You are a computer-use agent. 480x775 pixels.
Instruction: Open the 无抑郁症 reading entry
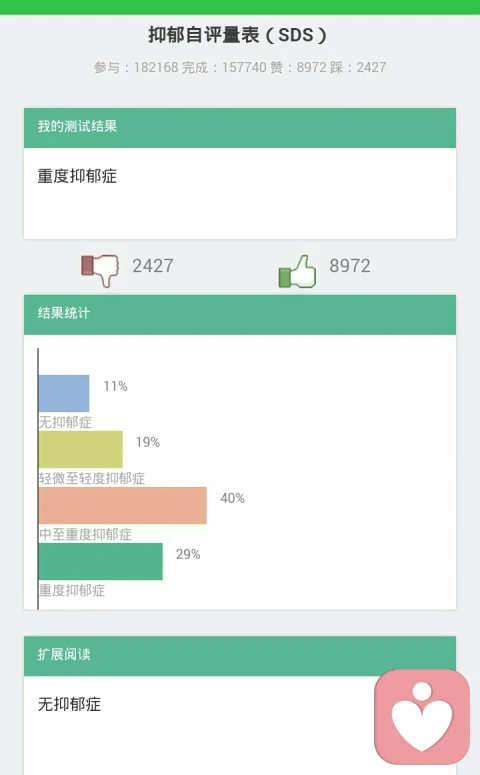(69, 704)
